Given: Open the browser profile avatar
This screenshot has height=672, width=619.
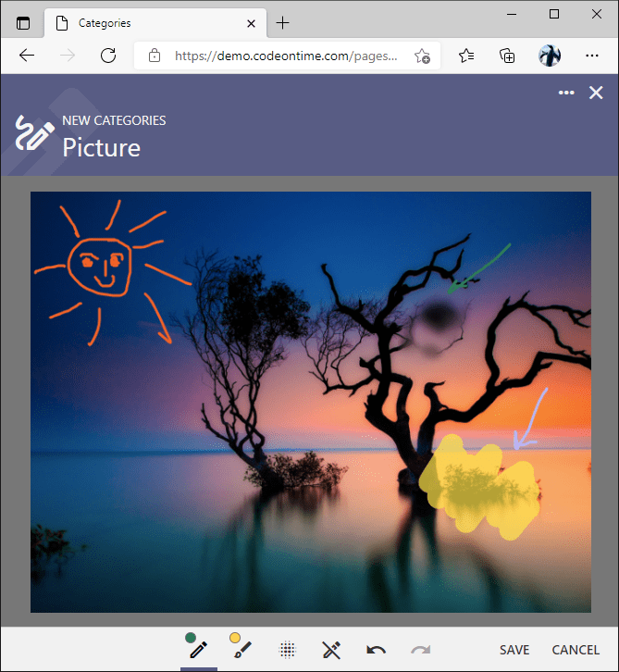Looking at the screenshot, I should click(550, 56).
